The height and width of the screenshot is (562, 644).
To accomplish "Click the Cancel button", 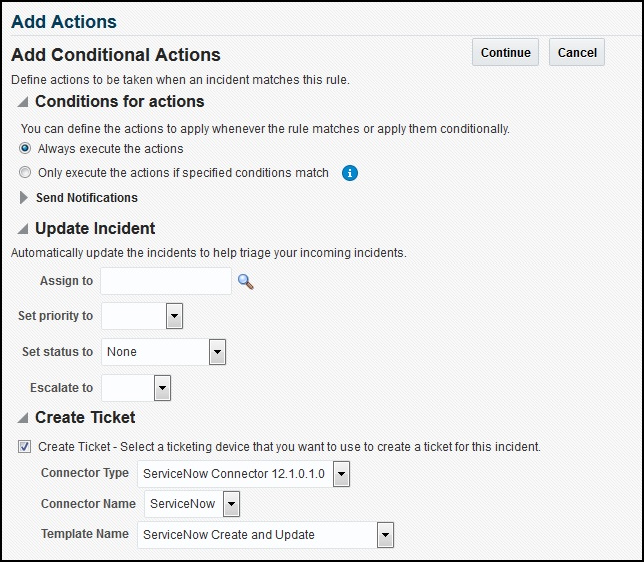I will [x=577, y=52].
